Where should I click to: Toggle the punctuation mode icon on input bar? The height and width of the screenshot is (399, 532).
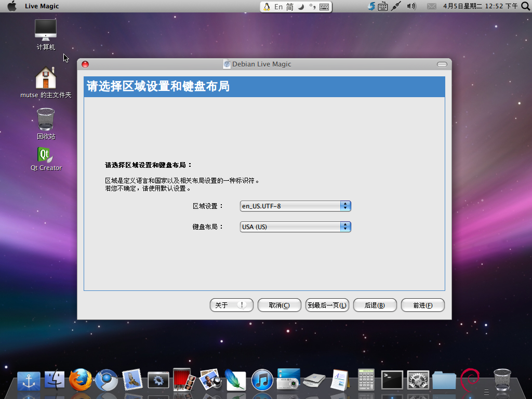point(312,7)
